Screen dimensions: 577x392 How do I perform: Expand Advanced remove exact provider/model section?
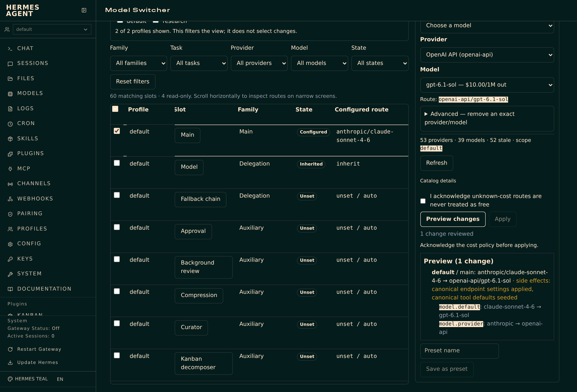point(487,118)
